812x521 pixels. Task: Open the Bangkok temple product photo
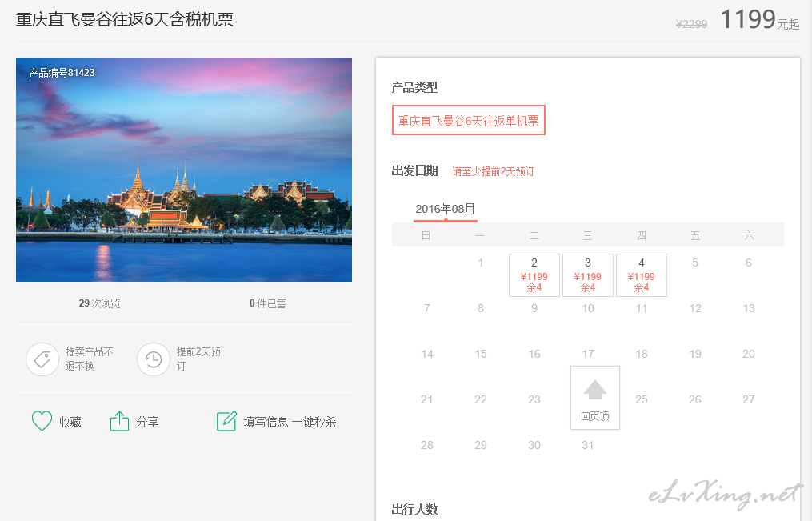pos(184,170)
